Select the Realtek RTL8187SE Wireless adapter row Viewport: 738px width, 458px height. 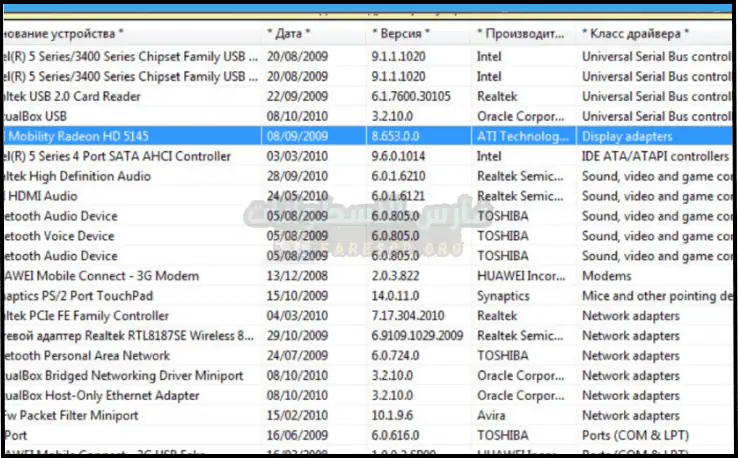(128, 336)
